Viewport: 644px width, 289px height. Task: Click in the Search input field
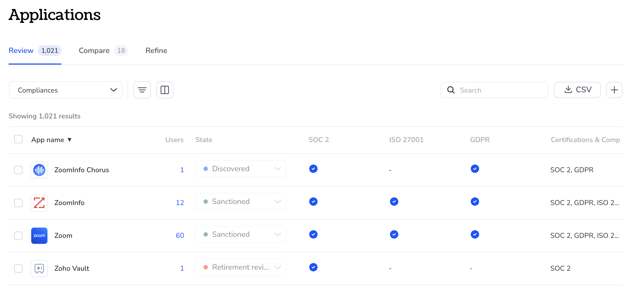pos(495,90)
